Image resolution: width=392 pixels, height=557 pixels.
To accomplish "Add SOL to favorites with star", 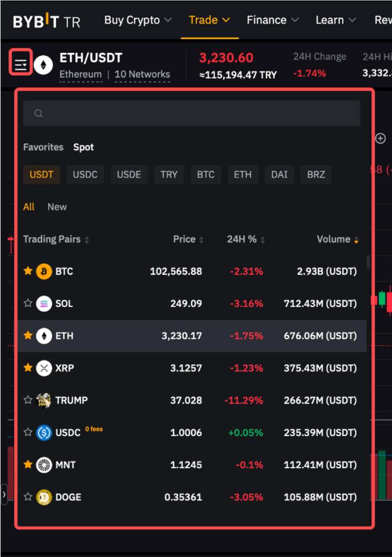I will pos(28,303).
